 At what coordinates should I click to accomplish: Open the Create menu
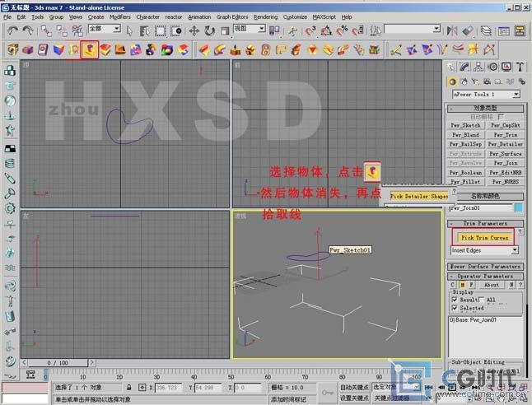coord(96,17)
